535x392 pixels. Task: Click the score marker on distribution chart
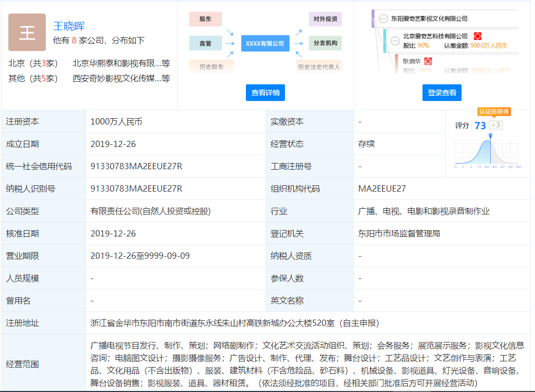coord(490,136)
